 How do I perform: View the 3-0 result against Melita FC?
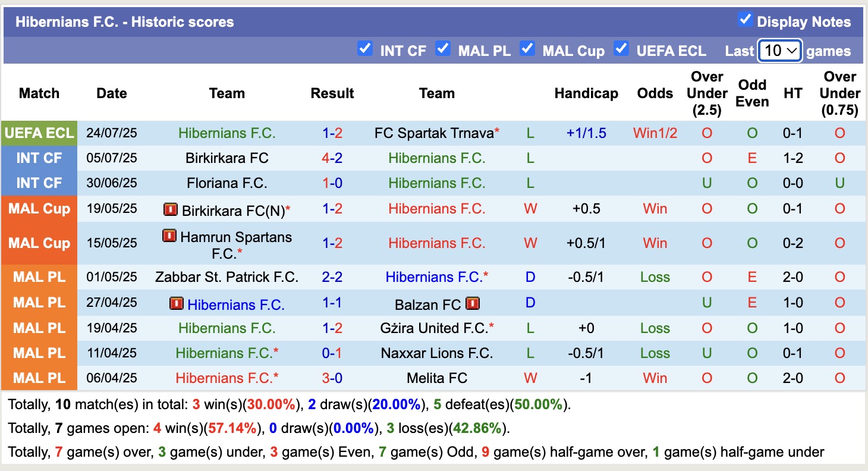(332, 378)
